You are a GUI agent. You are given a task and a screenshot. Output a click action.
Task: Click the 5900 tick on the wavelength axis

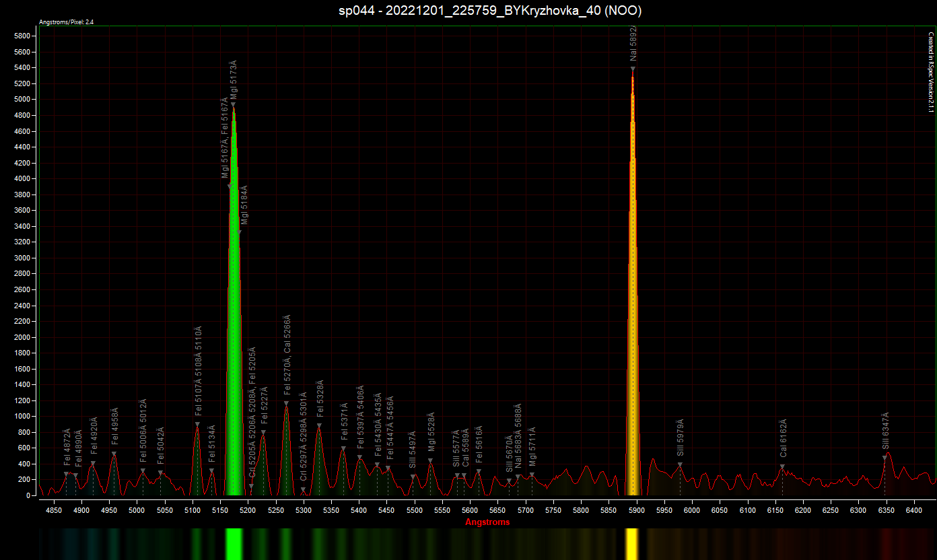click(x=637, y=512)
